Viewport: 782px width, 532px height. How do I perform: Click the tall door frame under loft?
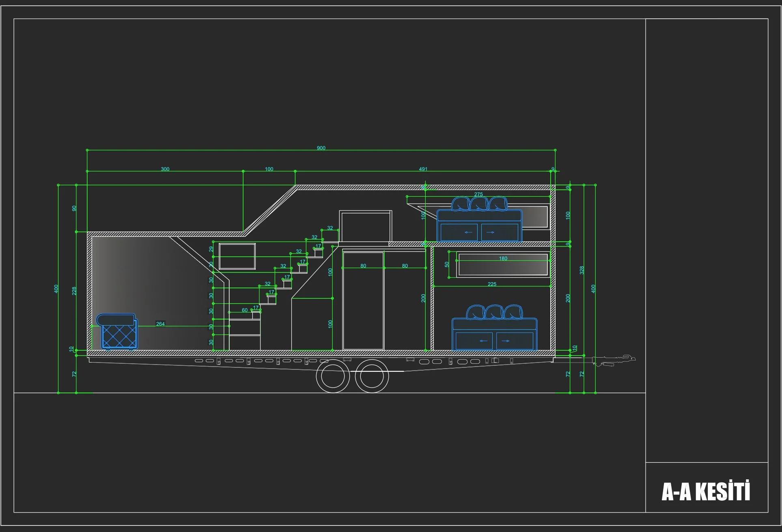point(363,300)
